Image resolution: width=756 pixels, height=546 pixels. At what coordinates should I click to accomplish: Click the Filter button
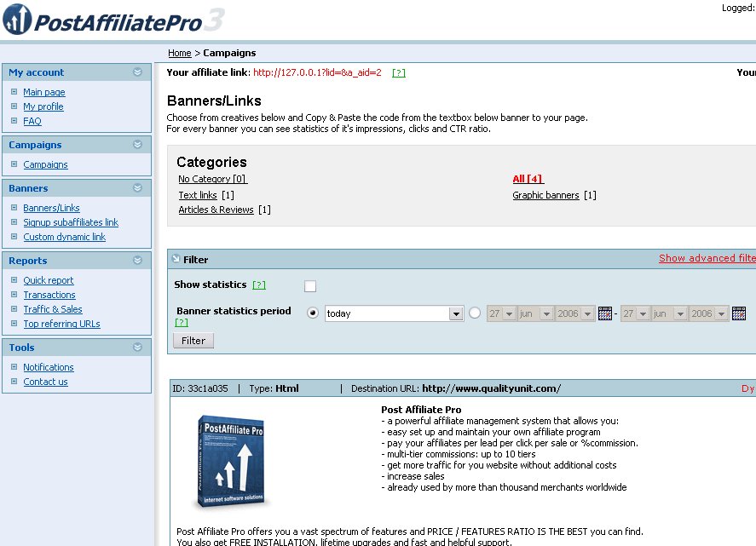pyautogui.click(x=193, y=340)
